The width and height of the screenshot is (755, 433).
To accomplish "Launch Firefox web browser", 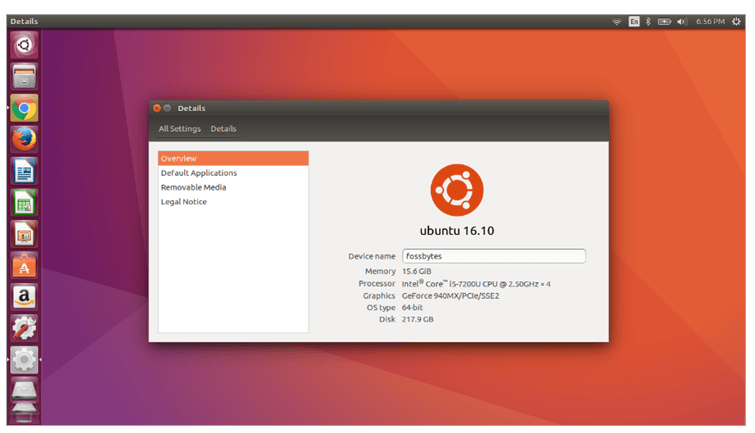I will pyautogui.click(x=24, y=139).
